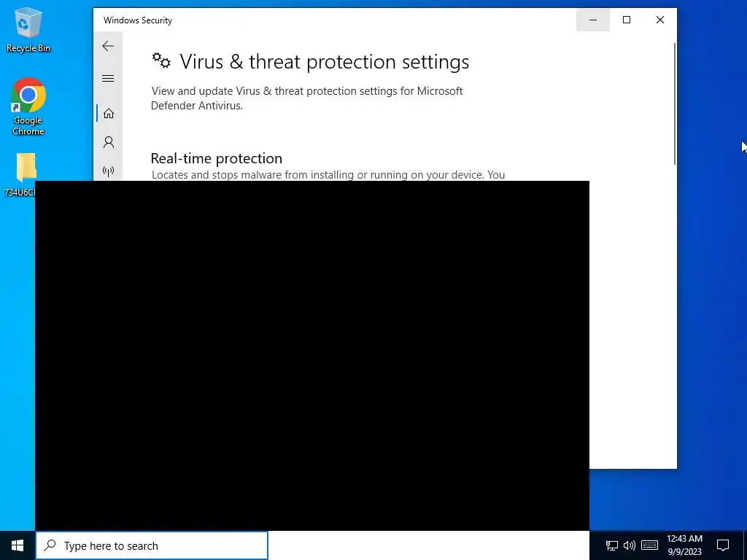
Task: Click the 'View and update Virus & threat' description
Action: (x=307, y=98)
